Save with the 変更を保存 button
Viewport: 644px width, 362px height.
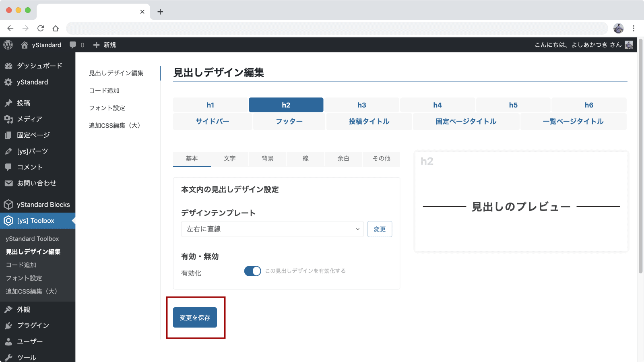[x=195, y=318]
